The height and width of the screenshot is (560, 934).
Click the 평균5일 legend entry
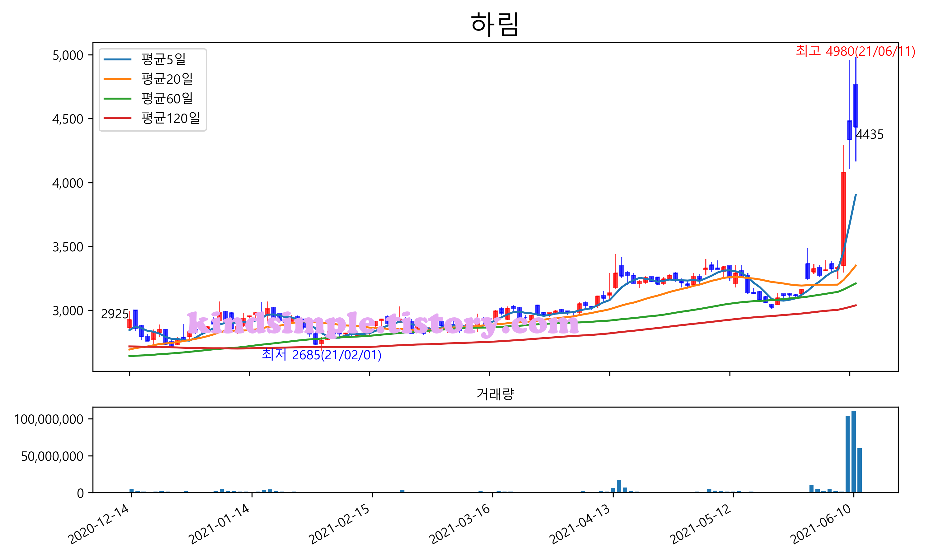click(x=163, y=59)
